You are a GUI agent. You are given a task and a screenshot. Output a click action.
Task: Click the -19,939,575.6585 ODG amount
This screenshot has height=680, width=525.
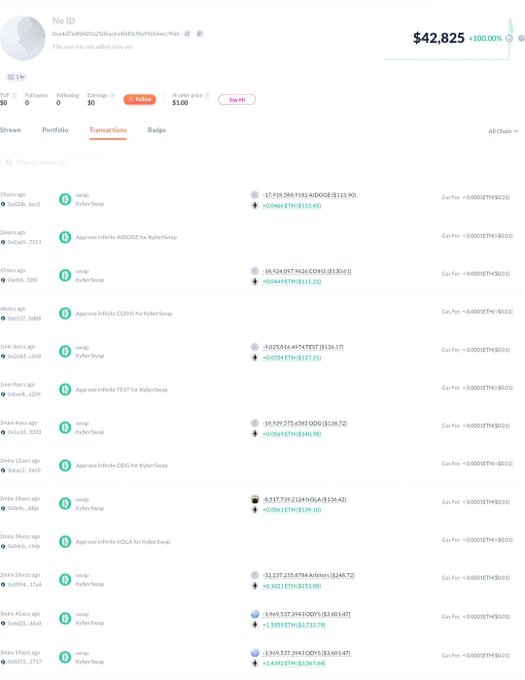(x=305, y=423)
